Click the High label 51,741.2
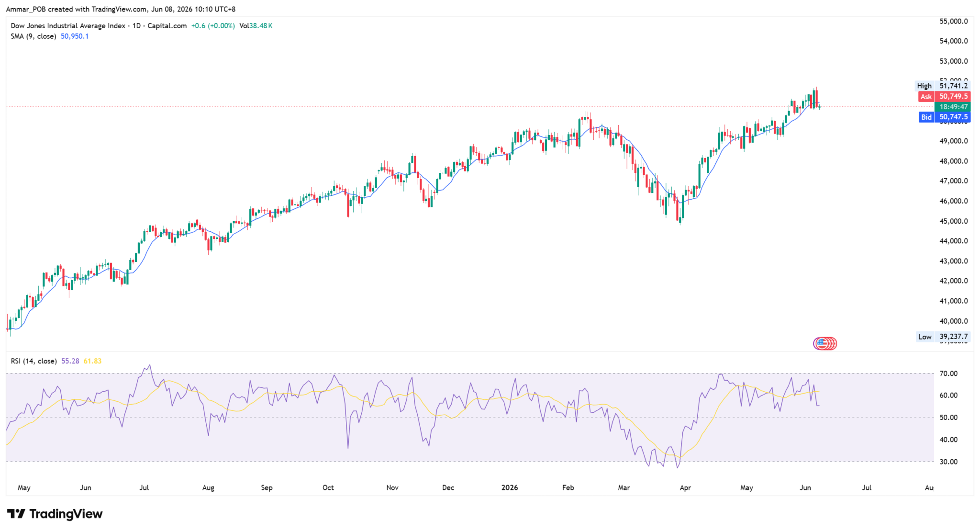This screenshot has width=980, height=532. click(x=943, y=86)
